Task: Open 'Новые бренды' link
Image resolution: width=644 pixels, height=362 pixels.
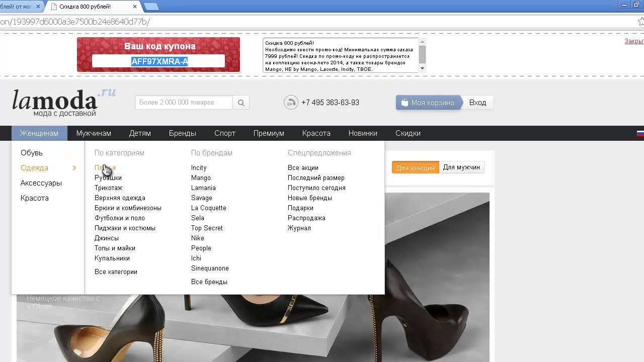Action: coord(310,198)
